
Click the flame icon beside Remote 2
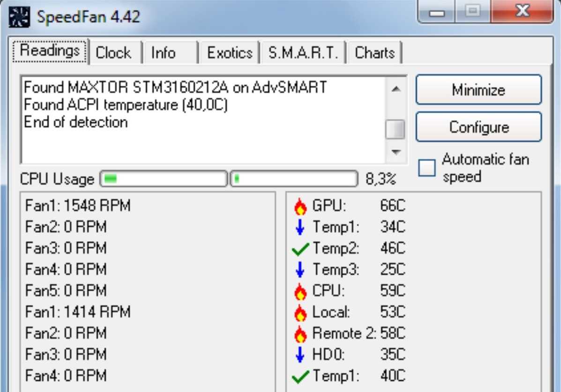[300, 334]
